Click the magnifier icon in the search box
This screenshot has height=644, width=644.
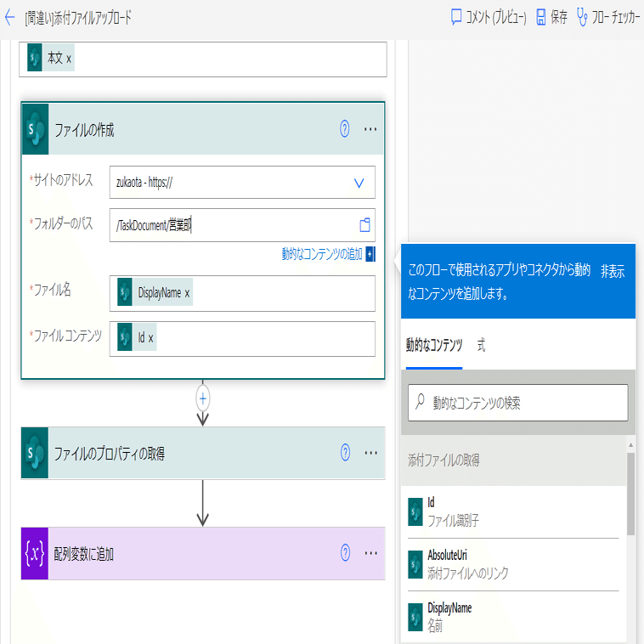tap(420, 401)
